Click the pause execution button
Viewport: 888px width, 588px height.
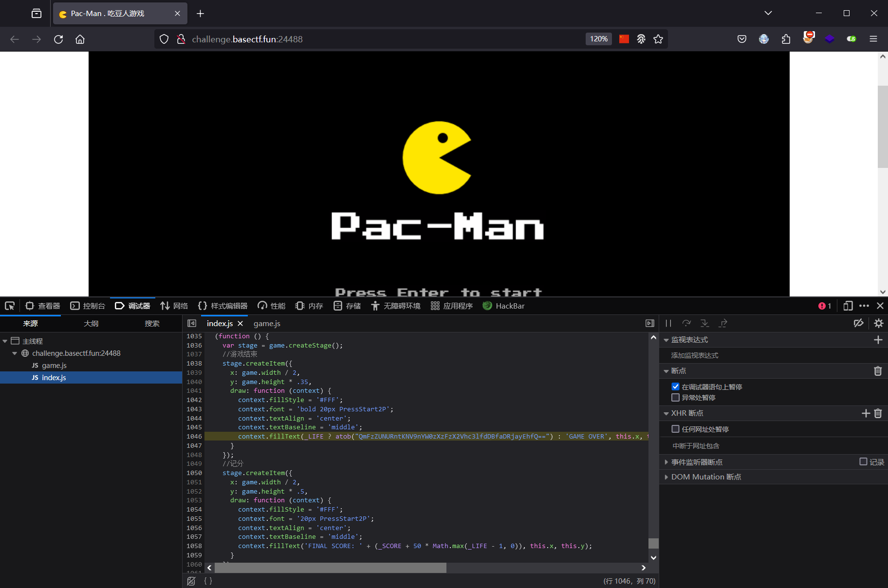click(x=668, y=323)
